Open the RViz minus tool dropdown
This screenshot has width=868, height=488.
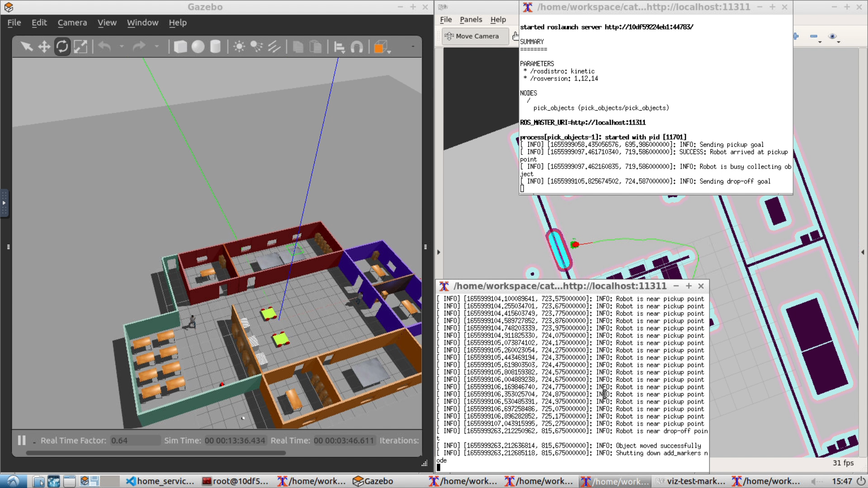pyautogui.click(x=815, y=37)
